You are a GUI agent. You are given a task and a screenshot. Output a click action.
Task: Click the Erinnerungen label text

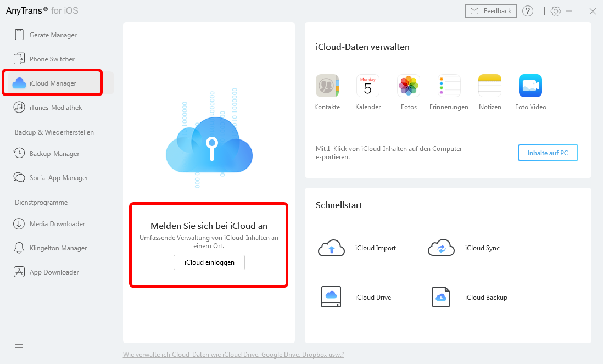click(x=449, y=107)
